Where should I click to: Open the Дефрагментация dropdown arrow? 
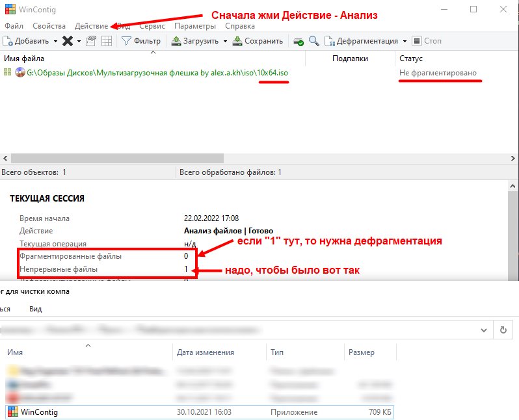point(405,41)
